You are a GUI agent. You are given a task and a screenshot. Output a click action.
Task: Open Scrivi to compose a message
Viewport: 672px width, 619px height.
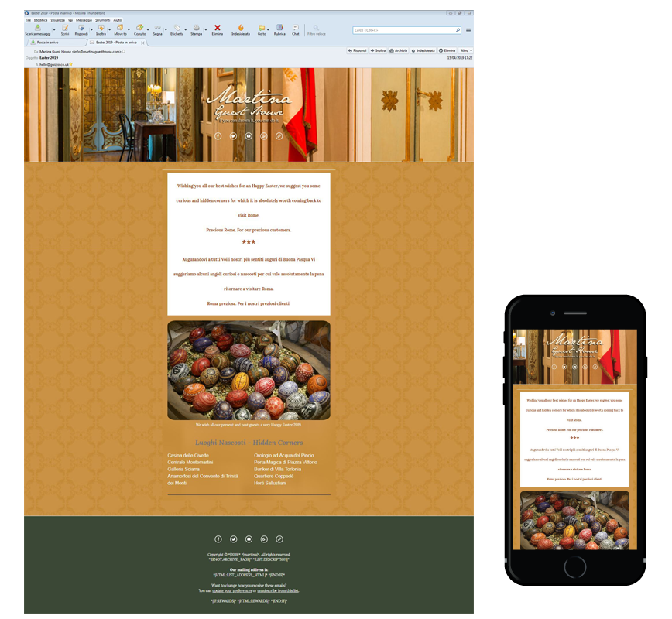[x=65, y=29]
